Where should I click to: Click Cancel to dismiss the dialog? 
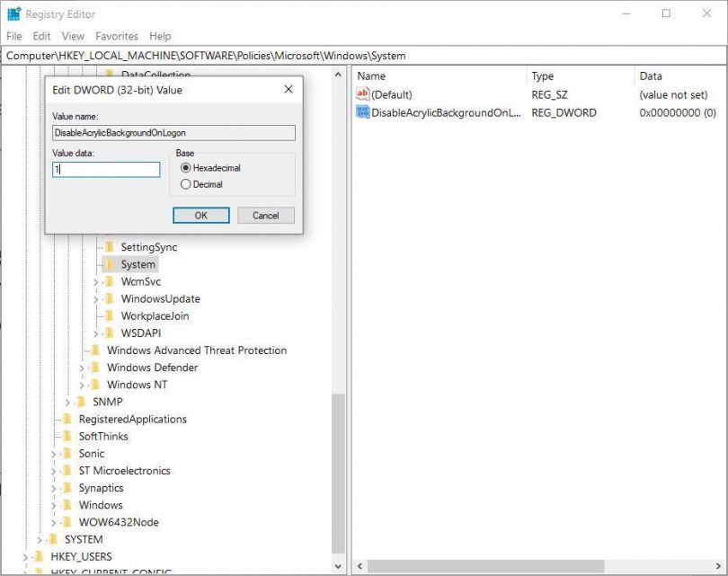coord(265,215)
